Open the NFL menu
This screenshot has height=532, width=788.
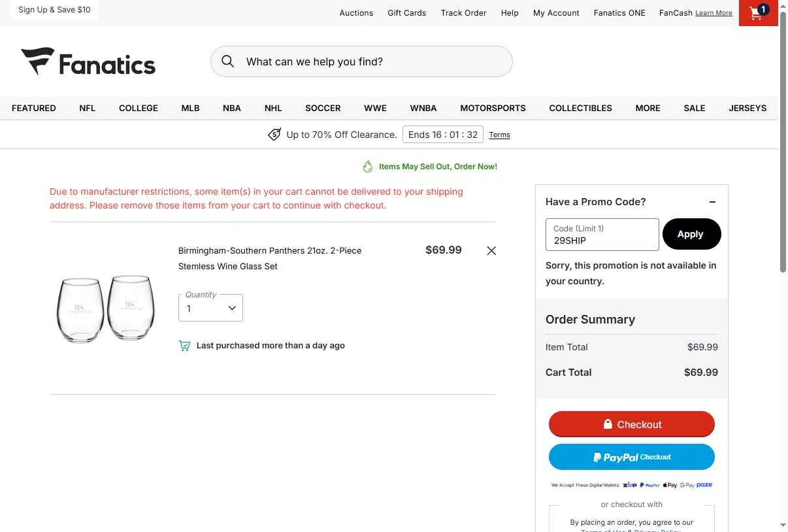click(x=88, y=108)
